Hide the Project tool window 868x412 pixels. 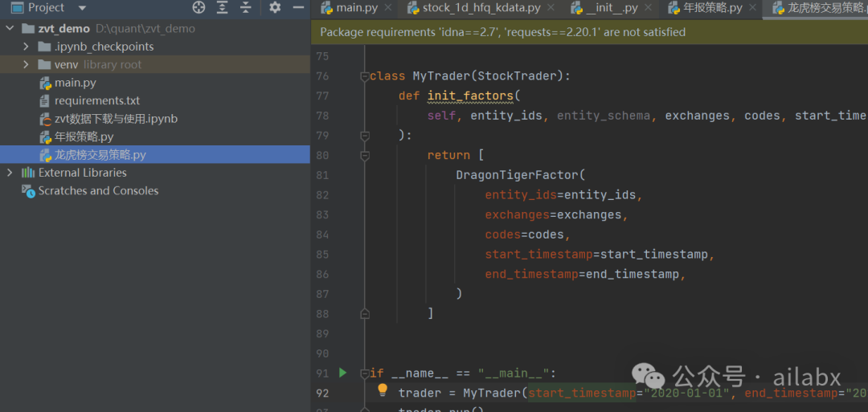click(298, 8)
